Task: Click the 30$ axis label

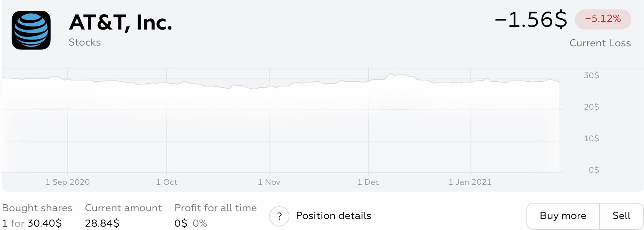Action: (591, 75)
